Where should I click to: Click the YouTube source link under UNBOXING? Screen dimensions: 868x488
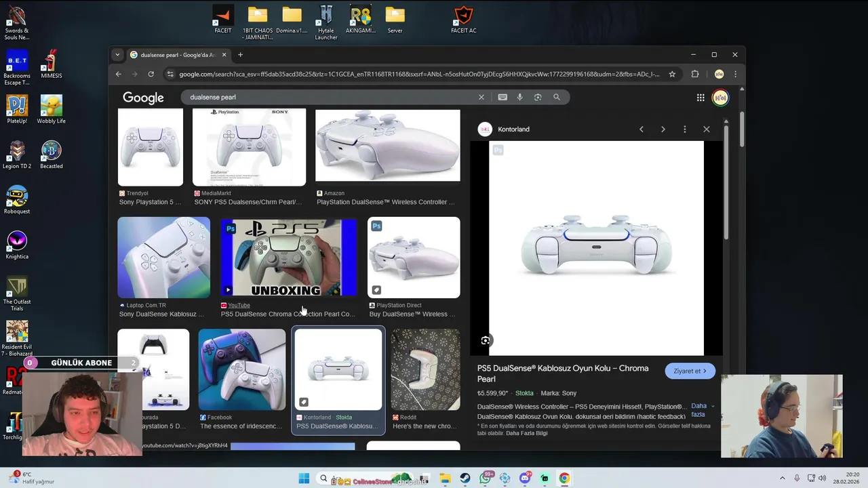(239, 306)
